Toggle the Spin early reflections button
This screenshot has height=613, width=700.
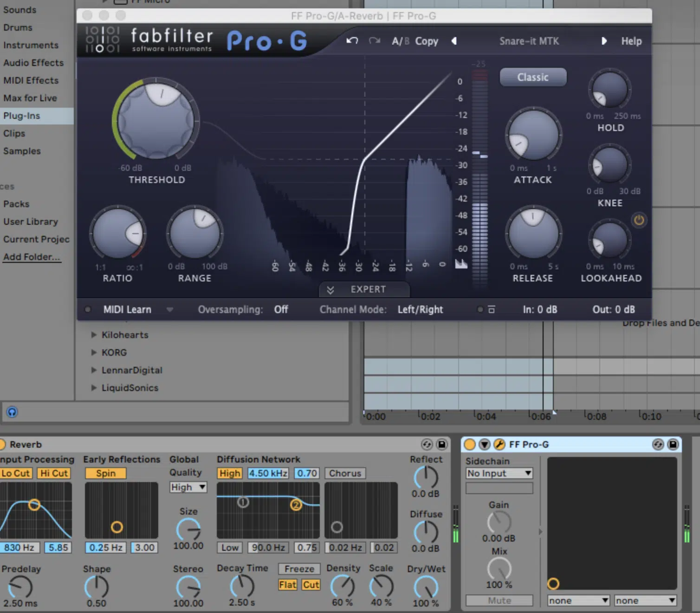click(x=106, y=473)
